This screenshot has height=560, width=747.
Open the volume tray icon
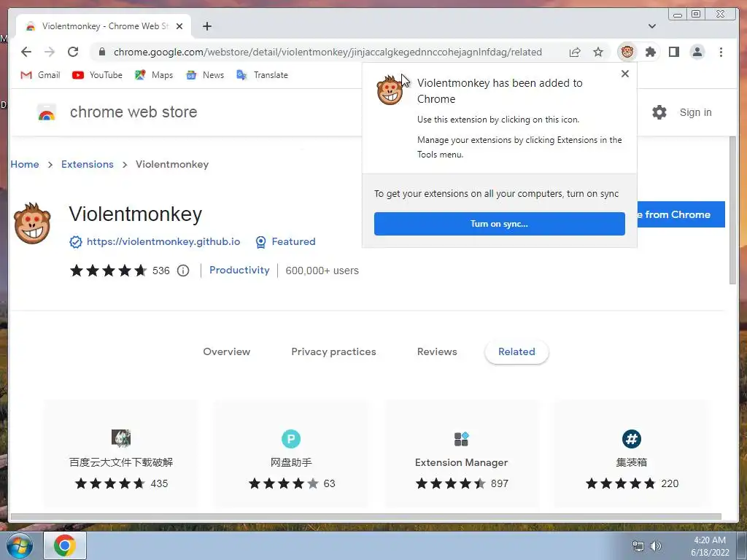tap(656, 546)
